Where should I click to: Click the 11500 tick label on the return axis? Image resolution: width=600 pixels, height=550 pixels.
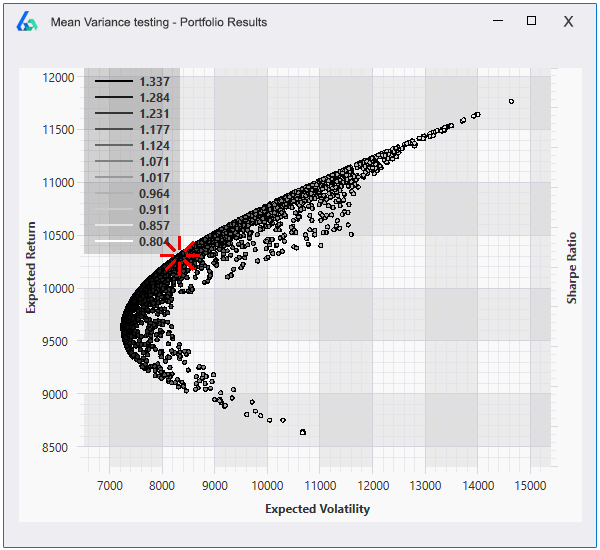click(58, 130)
